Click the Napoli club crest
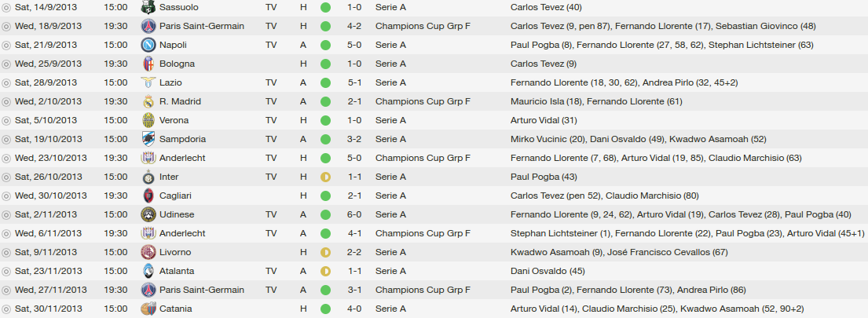 [x=148, y=45]
